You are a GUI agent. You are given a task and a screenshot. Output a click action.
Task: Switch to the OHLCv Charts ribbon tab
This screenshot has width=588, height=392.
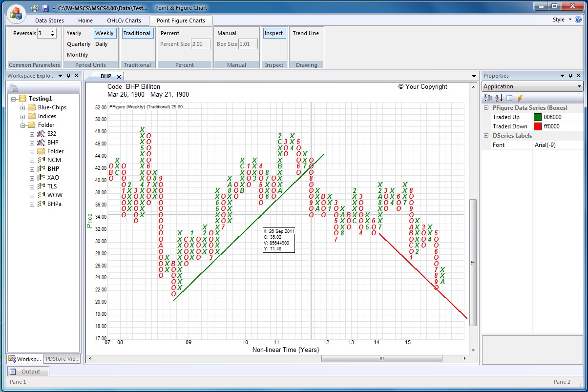[124, 21]
